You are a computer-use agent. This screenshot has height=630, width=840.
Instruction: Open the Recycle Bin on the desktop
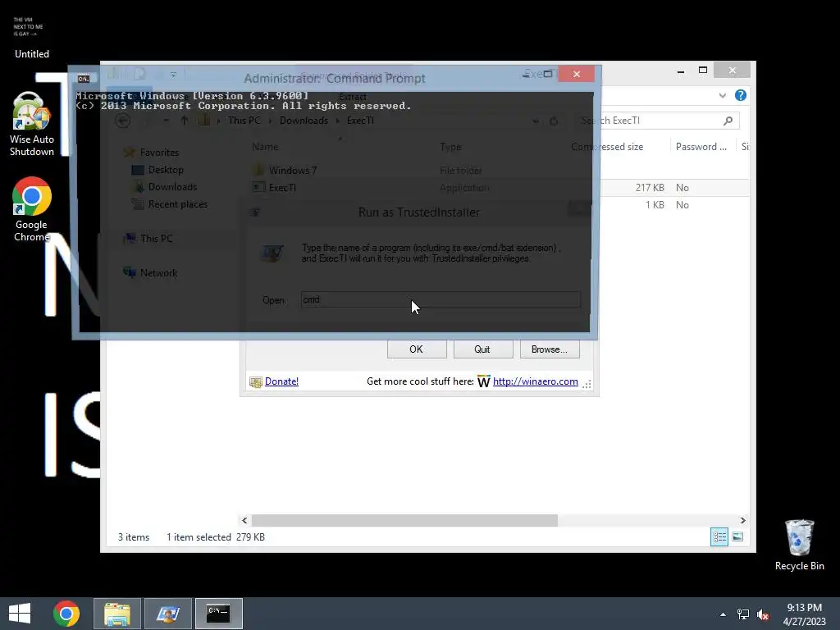click(x=799, y=545)
